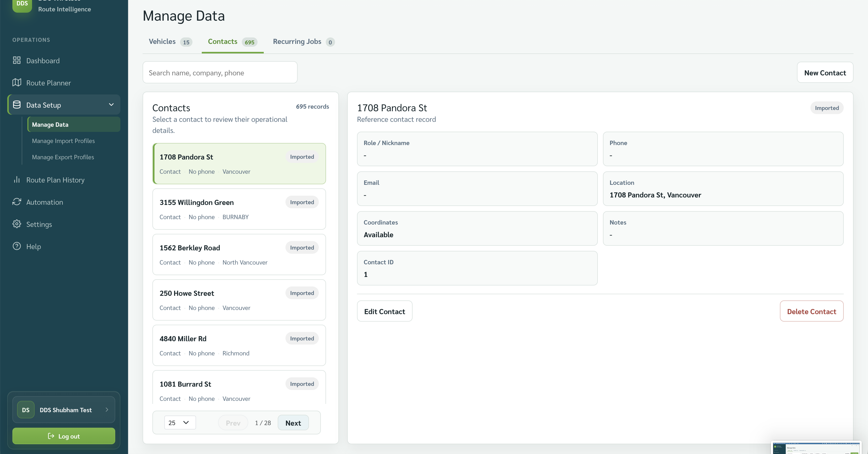The width and height of the screenshot is (868, 454).
Task: Select the 4840 Miller Rd contact
Action: pyautogui.click(x=239, y=345)
